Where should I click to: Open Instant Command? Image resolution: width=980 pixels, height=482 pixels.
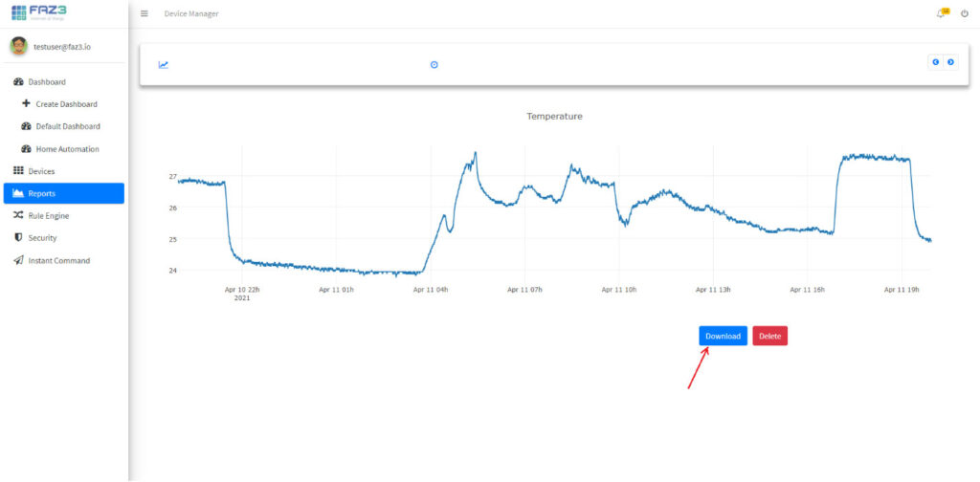[58, 260]
